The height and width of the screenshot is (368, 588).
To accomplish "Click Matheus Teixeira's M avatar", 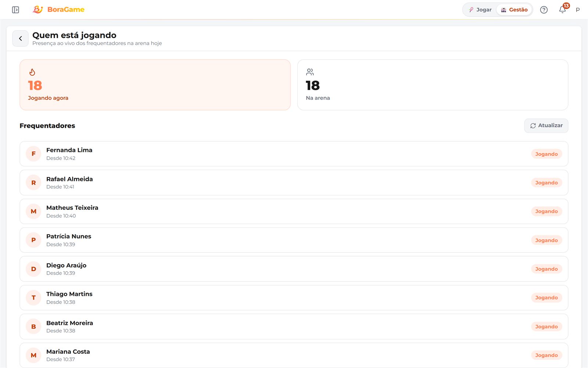I will pyautogui.click(x=33, y=212).
